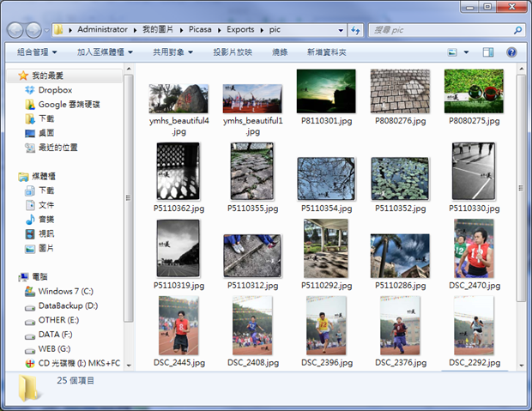Select the Exports breadcrumb segment
Image resolution: width=532 pixels, height=411 pixels.
pos(240,29)
